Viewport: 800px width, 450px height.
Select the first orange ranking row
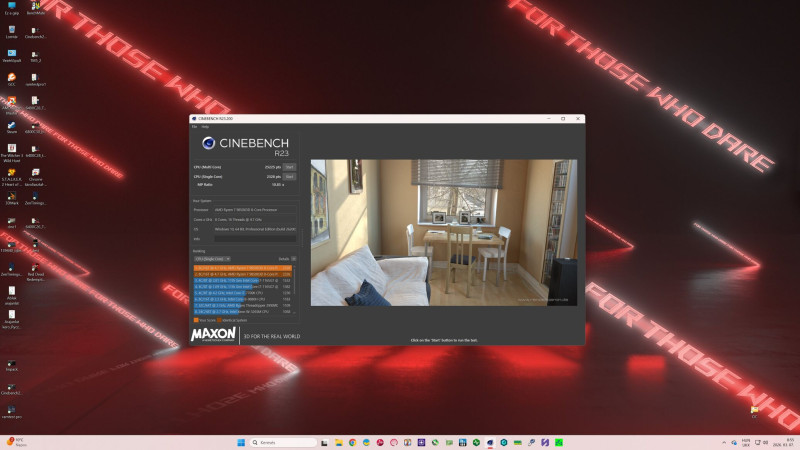pyautogui.click(x=243, y=268)
